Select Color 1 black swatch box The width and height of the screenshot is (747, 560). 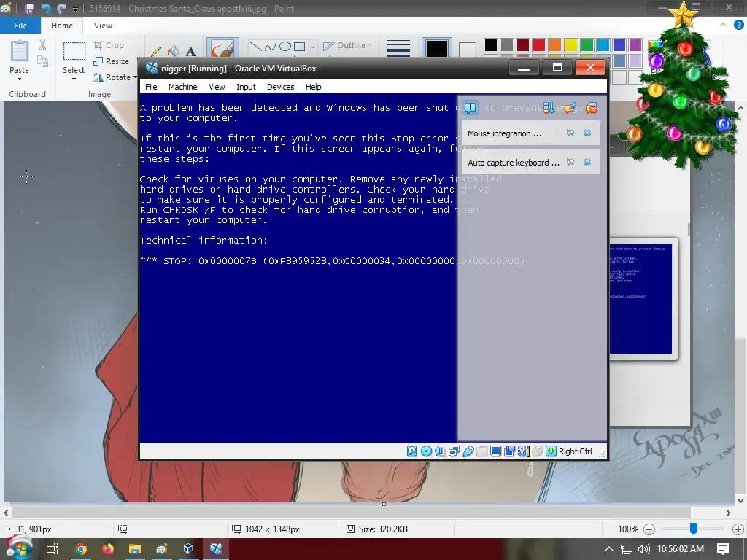(x=436, y=47)
